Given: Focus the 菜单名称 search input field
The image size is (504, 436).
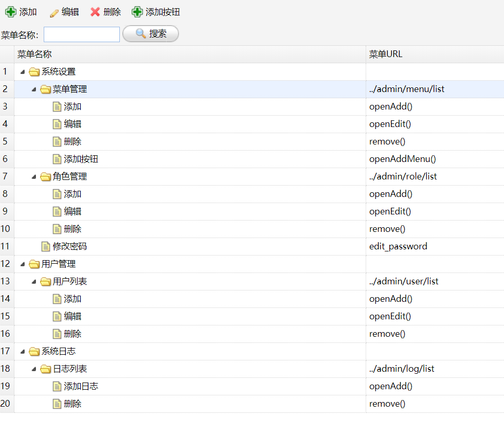Looking at the screenshot, I should [82, 34].
